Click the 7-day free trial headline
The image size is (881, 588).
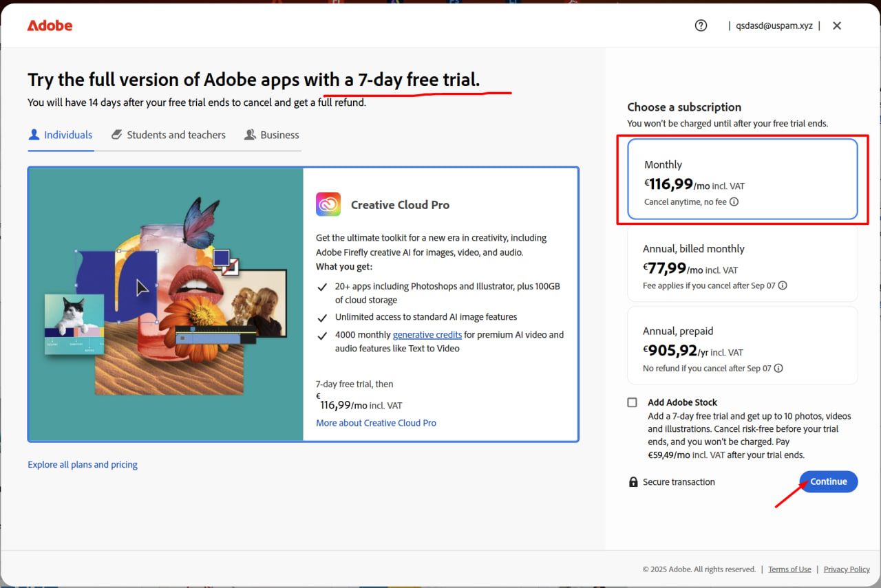(x=254, y=80)
